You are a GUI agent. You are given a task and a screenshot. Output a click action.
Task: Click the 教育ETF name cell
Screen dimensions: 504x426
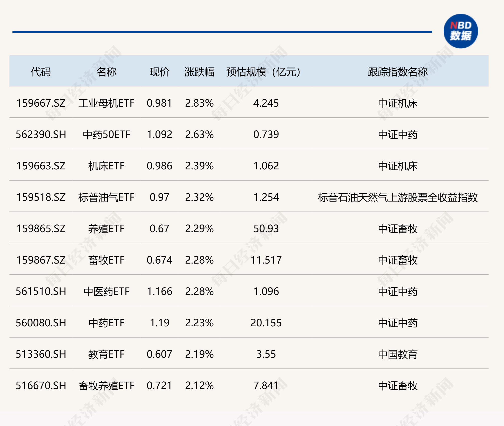[106, 354]
